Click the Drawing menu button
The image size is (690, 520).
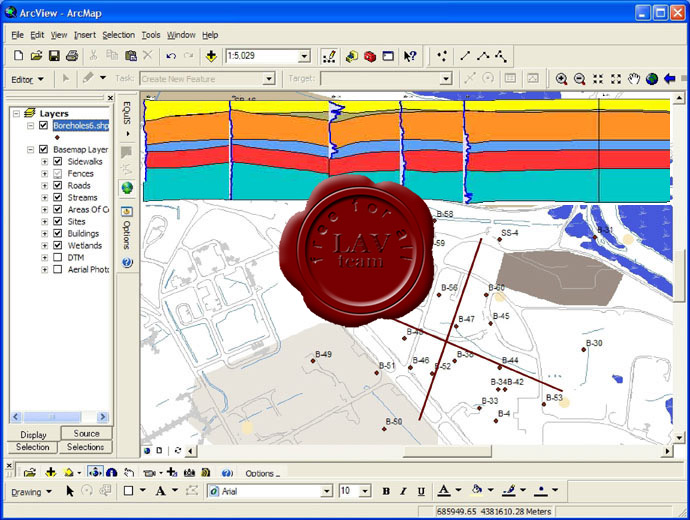click(31, 491)
